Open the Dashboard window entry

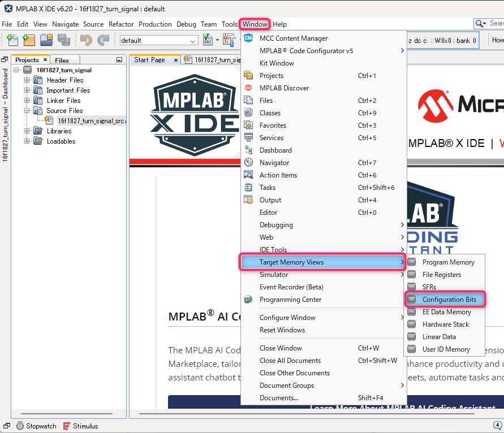324,150
